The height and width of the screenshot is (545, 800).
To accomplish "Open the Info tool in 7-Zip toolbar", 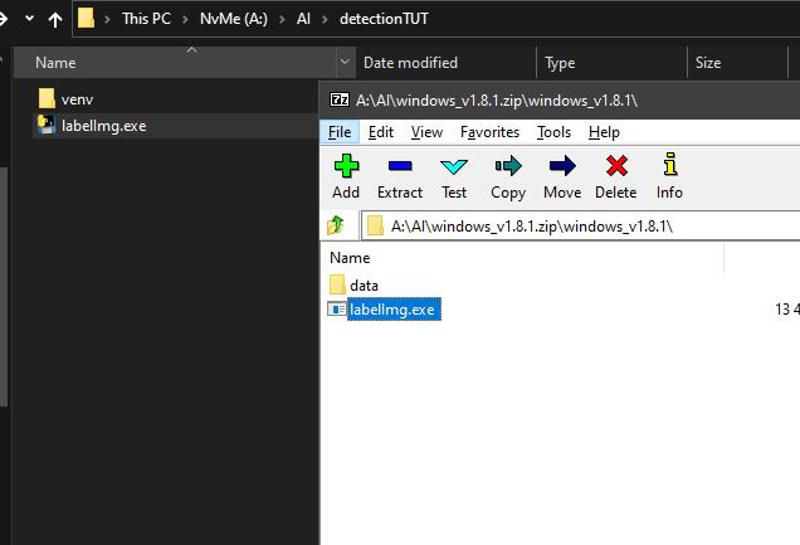I will click(x=670, y=177).
